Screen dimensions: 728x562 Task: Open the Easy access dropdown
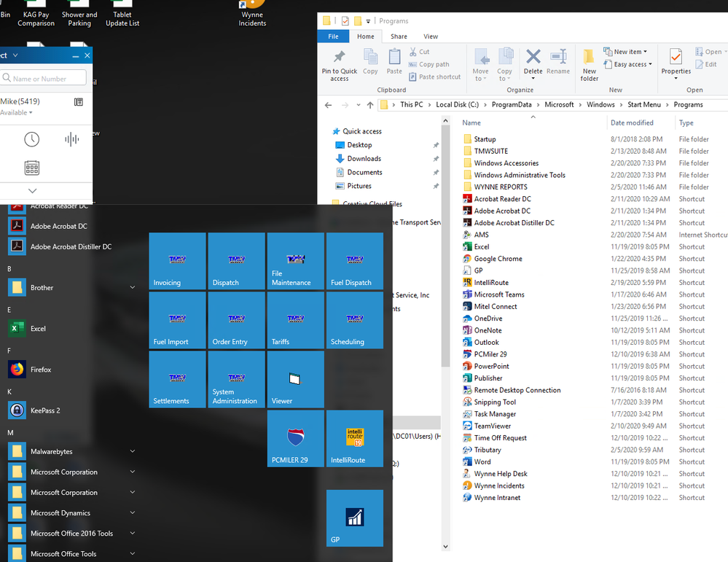pos(627,64)
